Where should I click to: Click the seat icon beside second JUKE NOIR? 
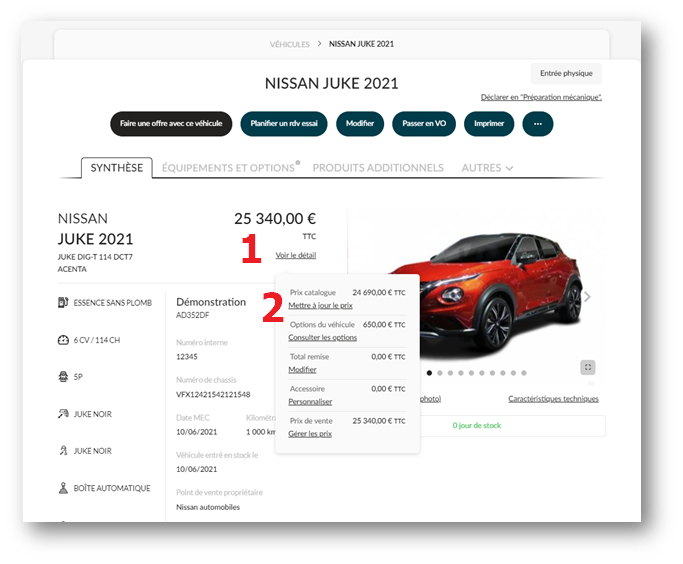(x=63, y=451)
